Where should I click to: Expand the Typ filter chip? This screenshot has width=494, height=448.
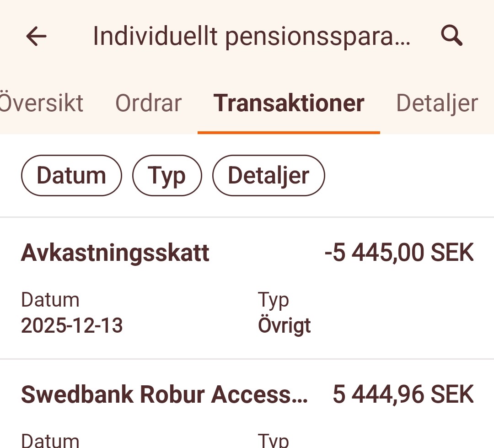[x=167, y=175]
